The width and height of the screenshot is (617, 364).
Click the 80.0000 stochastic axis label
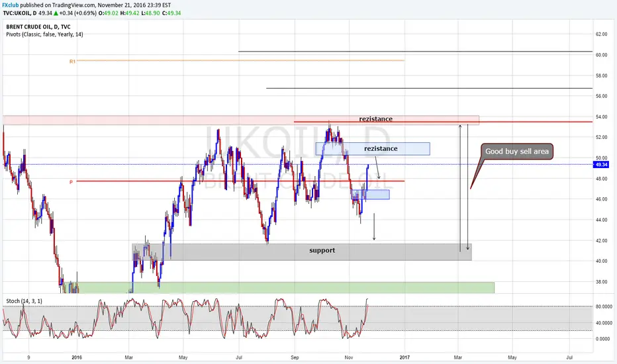coord(604,306)
